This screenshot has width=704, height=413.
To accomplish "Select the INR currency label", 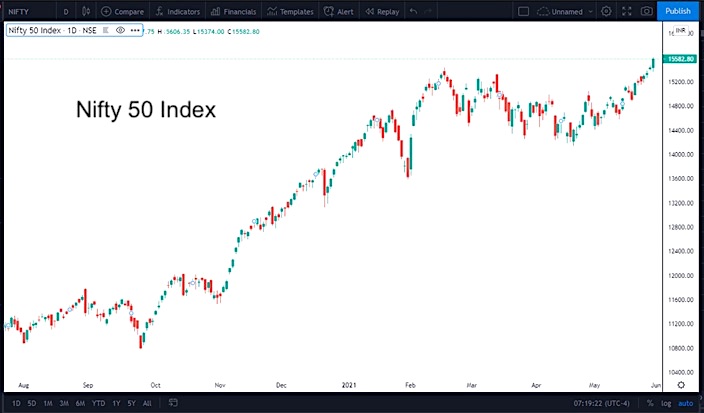I will coord(681,30).
